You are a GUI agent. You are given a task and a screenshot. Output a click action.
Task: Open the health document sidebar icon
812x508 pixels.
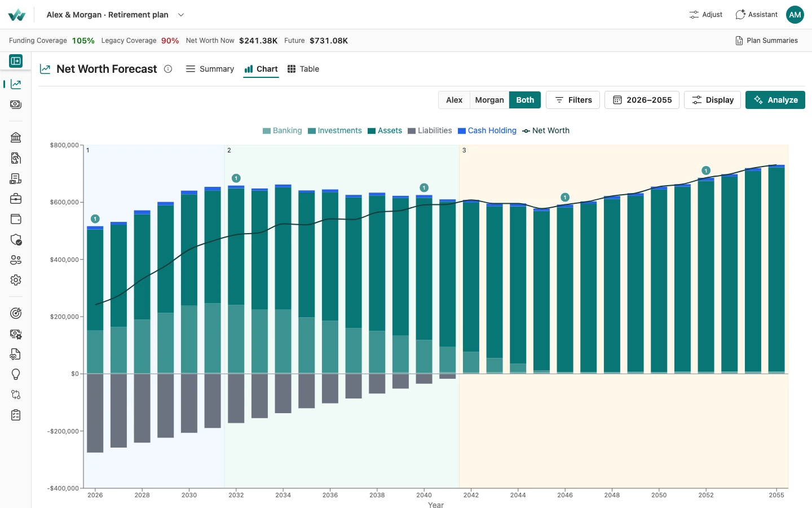coord(16,354)
